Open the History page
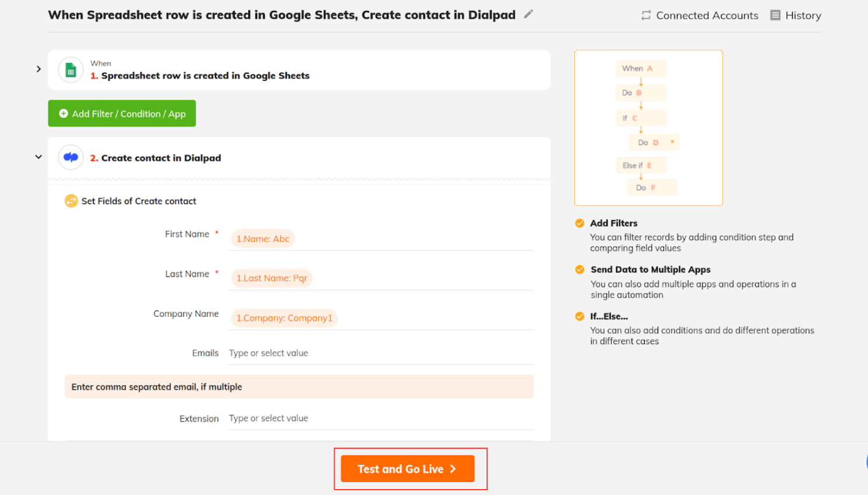The image size is (868, 495). coord(803,16)
